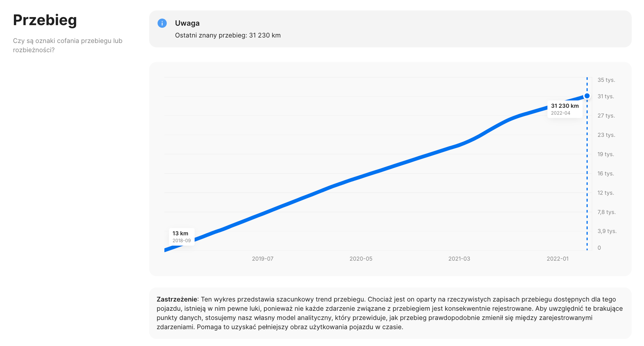Click the Uwaga notice title
This screenshot has height=346, width=644.
187,23
